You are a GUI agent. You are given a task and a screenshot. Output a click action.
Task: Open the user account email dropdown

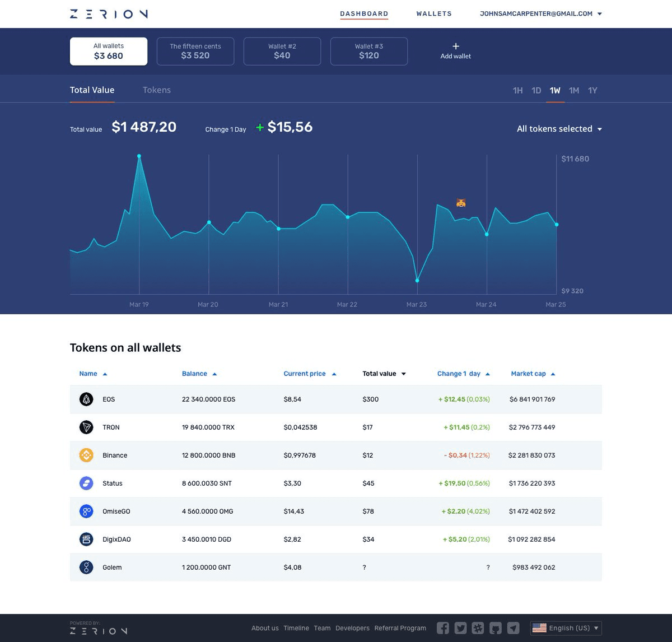541,13
